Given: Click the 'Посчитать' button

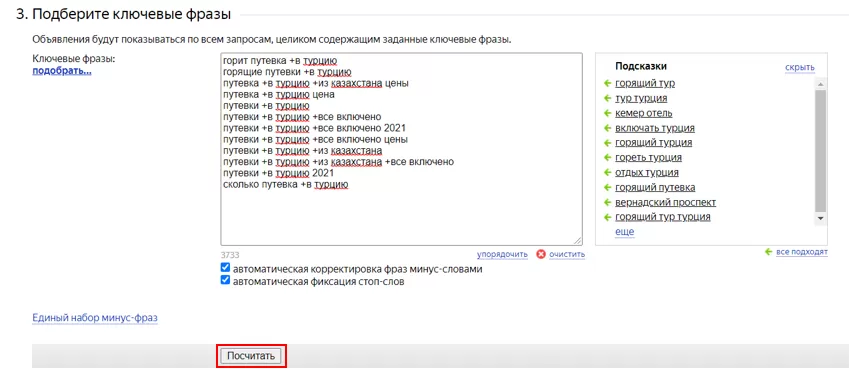Looking at the screenshot, I should (x=251, y=356).
